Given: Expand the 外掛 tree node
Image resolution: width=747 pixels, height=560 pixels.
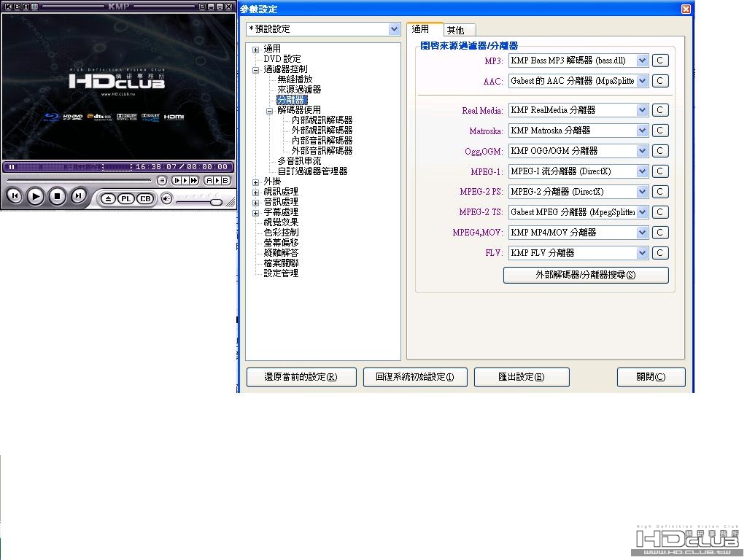Looking at the screenshot, I should [256, 182].
